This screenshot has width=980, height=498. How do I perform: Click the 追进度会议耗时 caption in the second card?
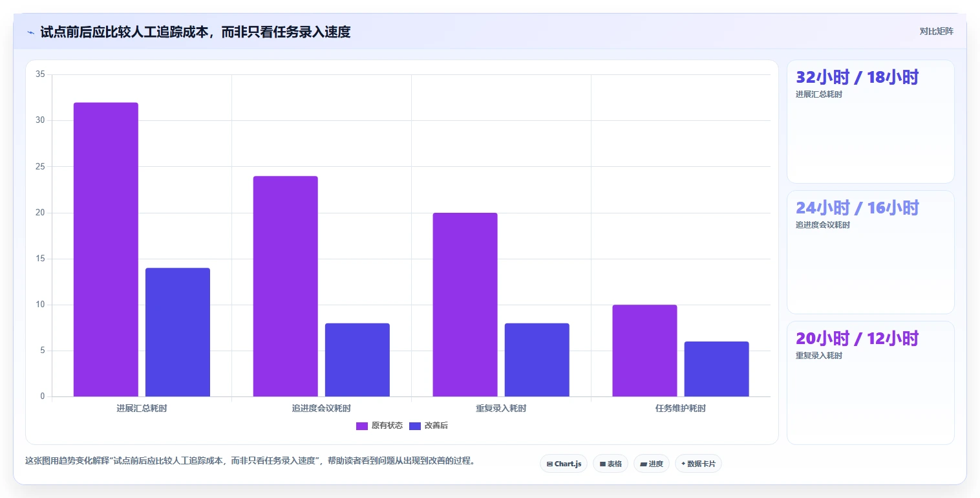(823, 225)
